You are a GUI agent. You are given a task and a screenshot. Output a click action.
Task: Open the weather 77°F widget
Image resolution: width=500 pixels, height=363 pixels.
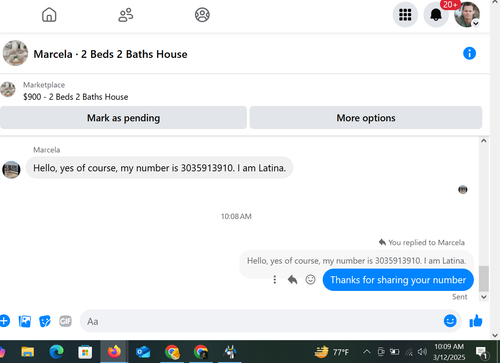click(332, 352)
